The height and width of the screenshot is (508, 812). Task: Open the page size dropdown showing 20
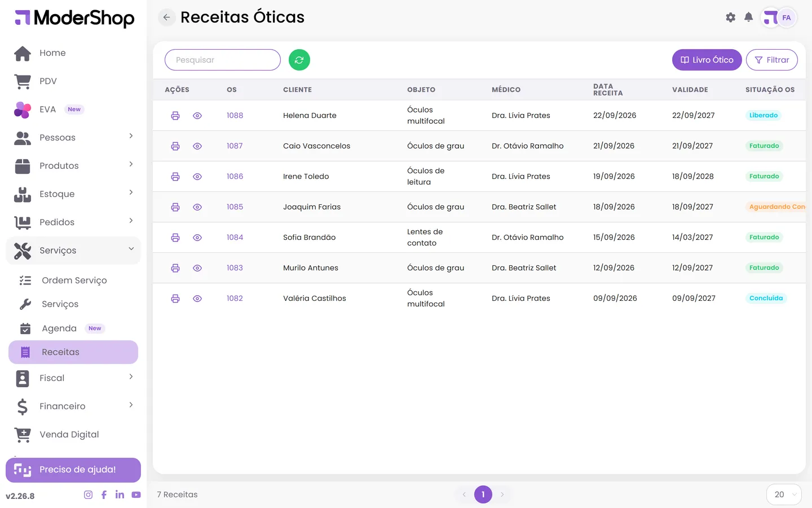coord(784,494)
